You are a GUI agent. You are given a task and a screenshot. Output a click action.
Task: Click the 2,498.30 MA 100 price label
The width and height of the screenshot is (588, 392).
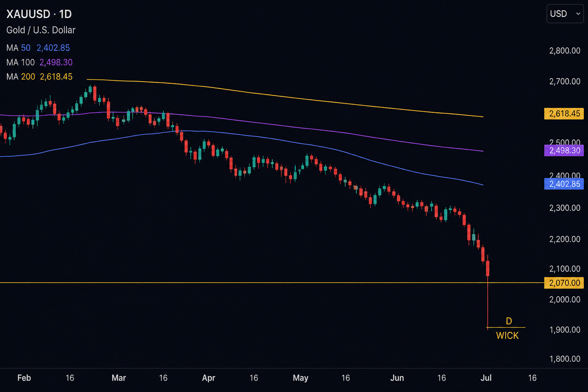coord(564,150)
